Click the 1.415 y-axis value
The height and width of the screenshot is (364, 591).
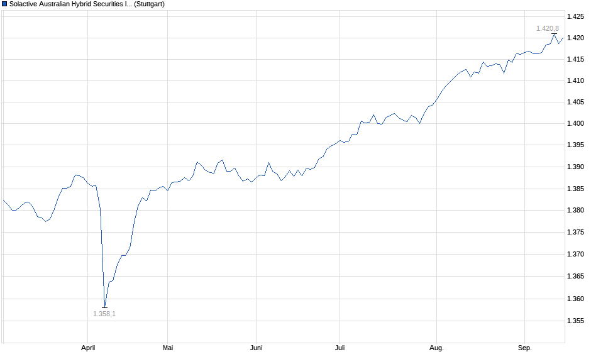point(575,60)
